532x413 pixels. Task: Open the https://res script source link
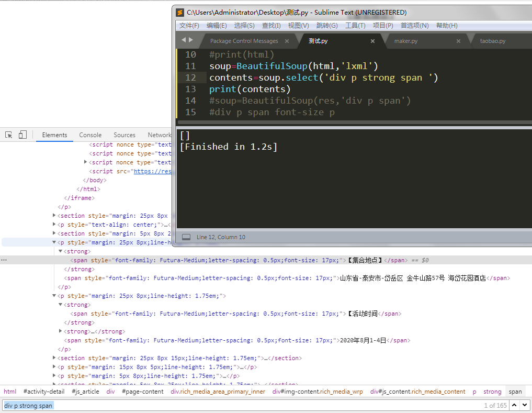152,171
